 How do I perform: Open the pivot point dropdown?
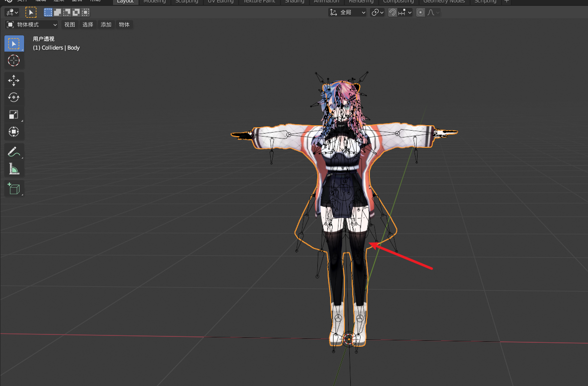(x=377, y=12)
